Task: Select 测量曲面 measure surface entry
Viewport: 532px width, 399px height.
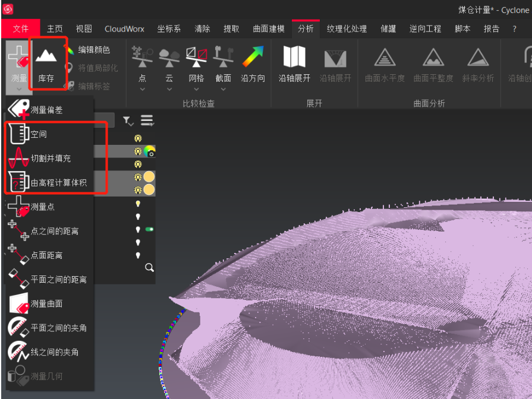Action: click(x=49, y=304)
